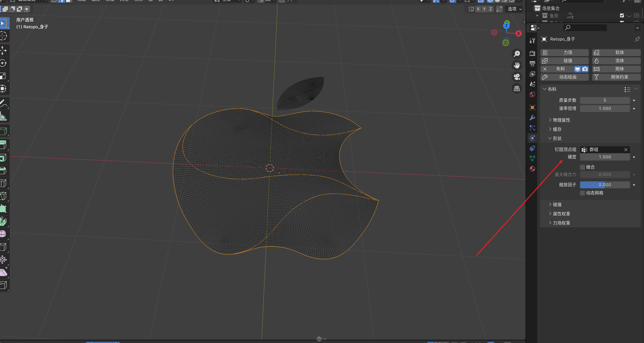Viewport: 644px width, 343px height.
Task: Toggle Y axis mirror
Action: [x=484, y=9]
